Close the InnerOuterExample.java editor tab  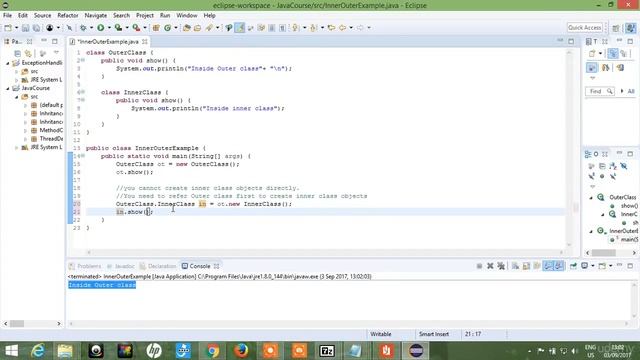pyautogui.click(x=144, y=42)
